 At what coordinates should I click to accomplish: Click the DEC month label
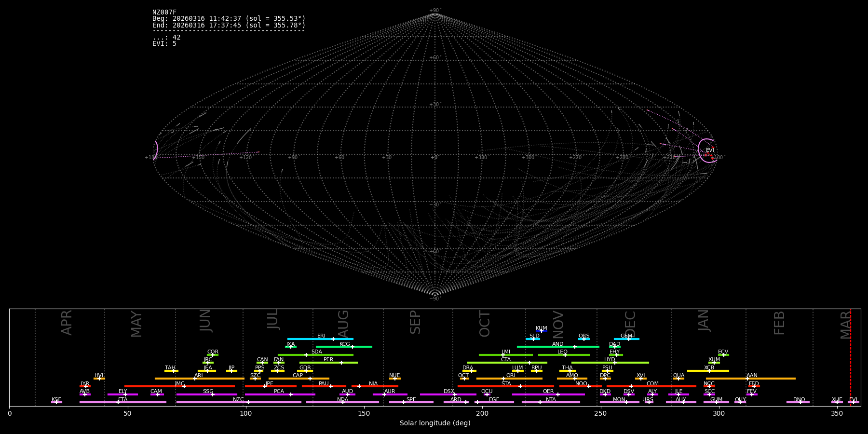631,324
